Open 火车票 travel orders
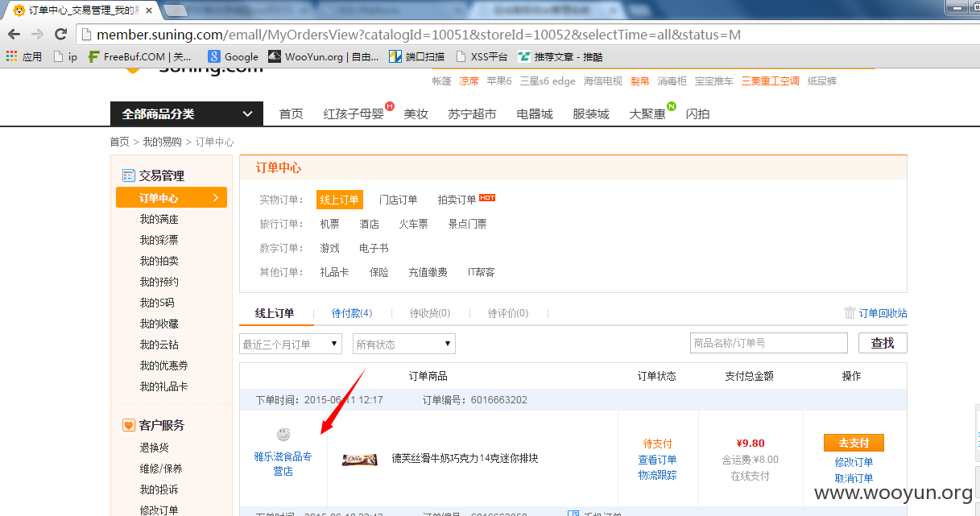This screenshot has height=516, width=980. [x=413, y=224]
